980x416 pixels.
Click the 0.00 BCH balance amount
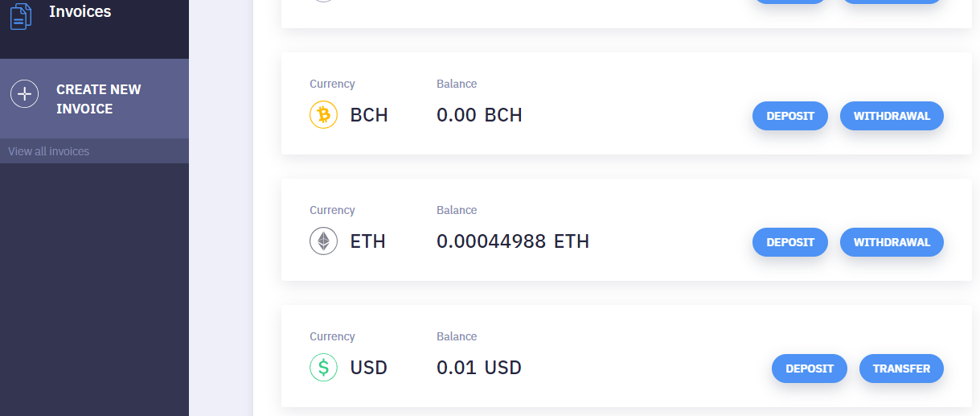(x=479, y=115)
